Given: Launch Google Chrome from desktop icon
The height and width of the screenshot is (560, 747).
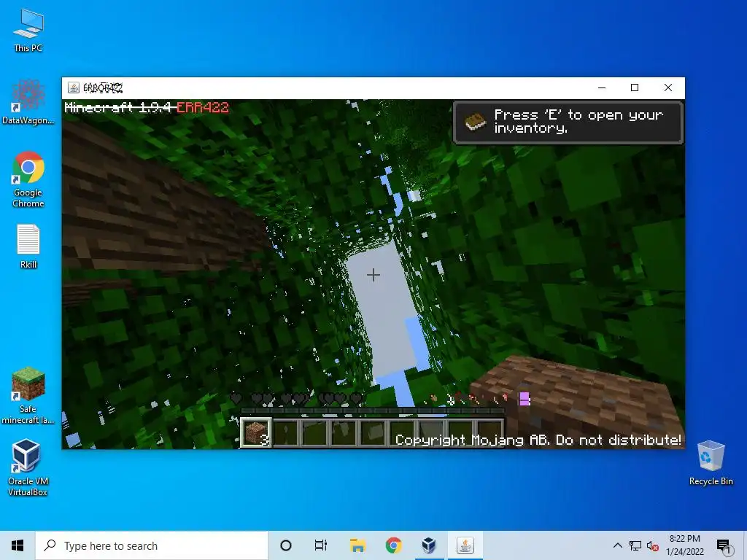Looking at the screenshot, I should click(x=28, y=179).
